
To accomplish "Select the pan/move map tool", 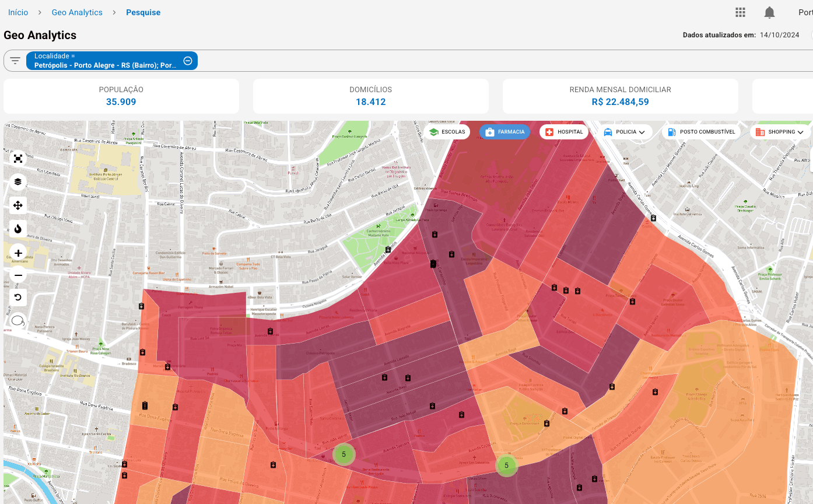I will [x=18, y=205].
